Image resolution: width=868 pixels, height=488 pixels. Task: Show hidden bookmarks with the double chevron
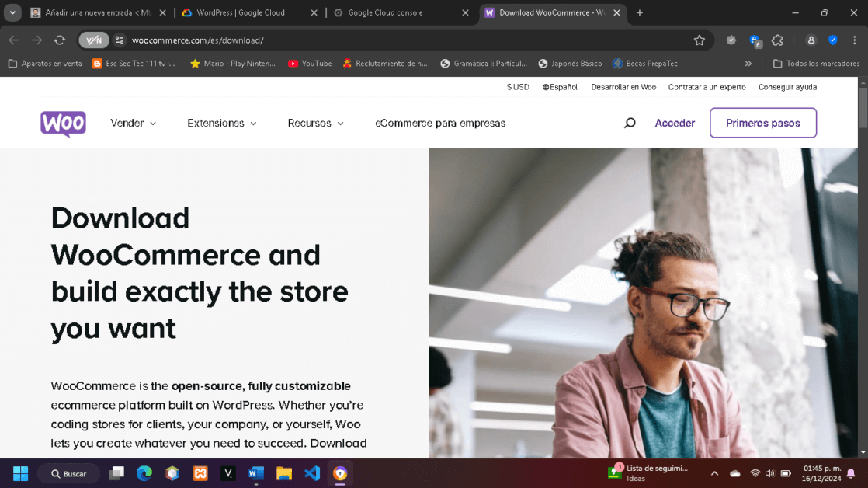coord(748,64)
